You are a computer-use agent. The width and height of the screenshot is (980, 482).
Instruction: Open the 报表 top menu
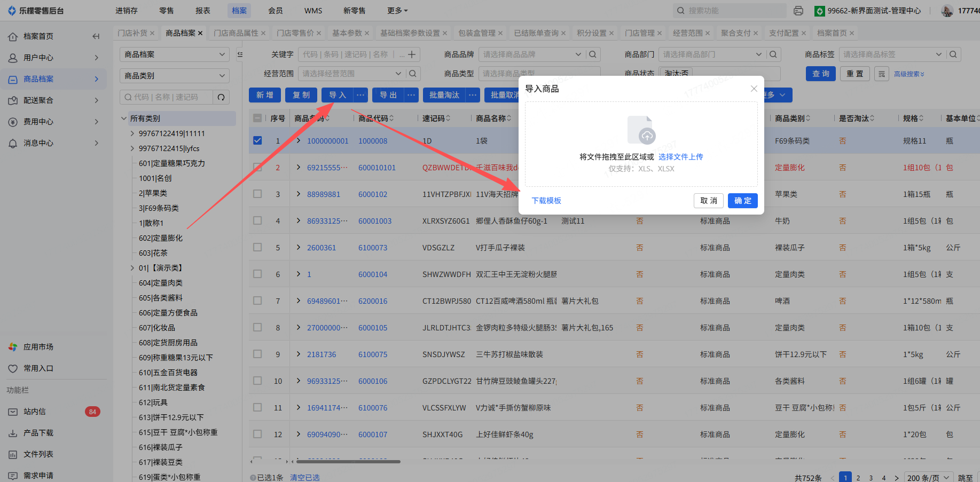click(203, 11)
